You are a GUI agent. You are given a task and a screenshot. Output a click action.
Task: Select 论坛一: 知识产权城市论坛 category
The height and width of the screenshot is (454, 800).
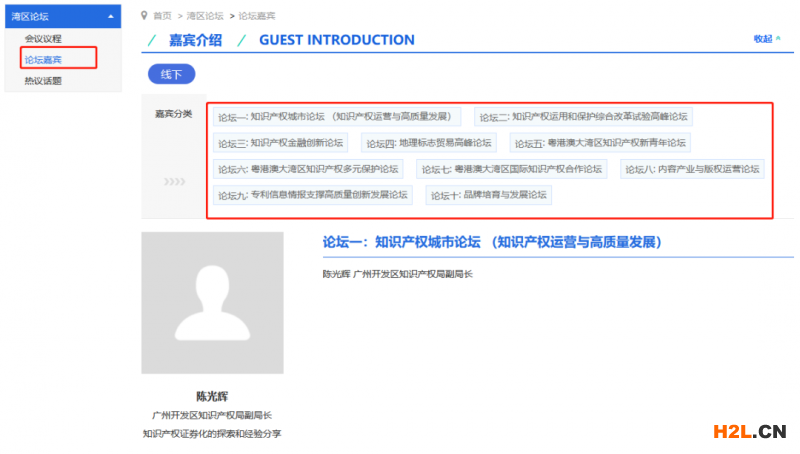pos(334,117)
